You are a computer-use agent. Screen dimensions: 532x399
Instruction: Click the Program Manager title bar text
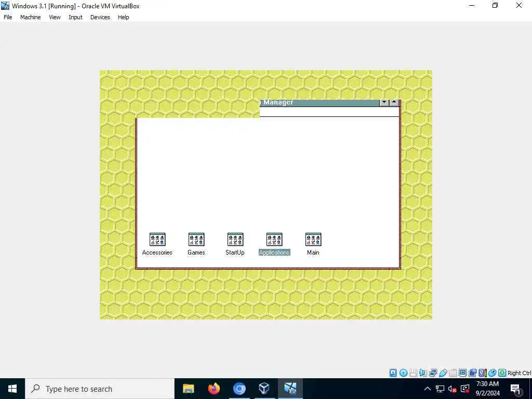pos(276,102)
